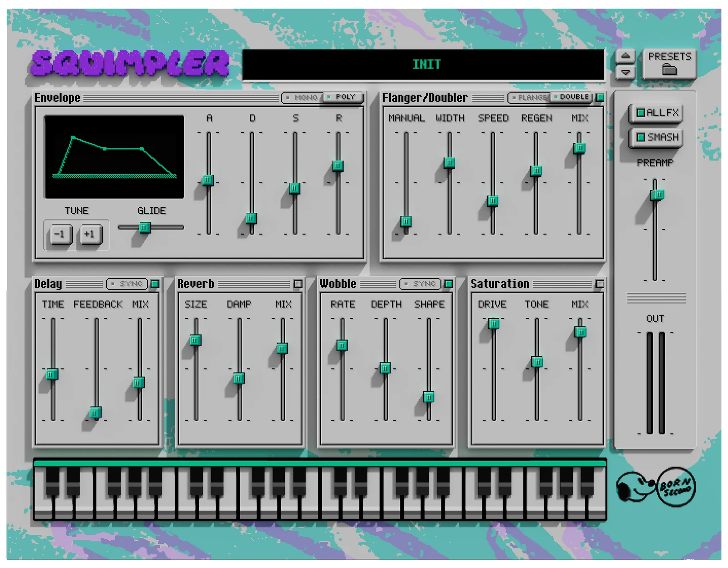Enable the Saturation effect power box
728x568 pixels.
[x=600, y=284]
